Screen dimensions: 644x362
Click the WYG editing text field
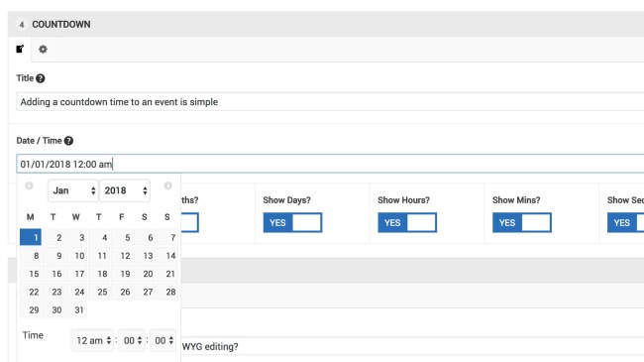click(412, 346)
